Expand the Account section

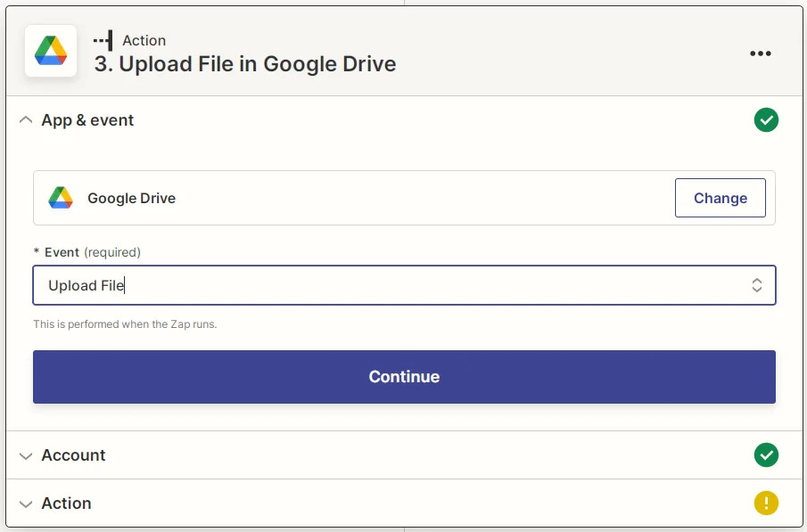click(25, 454)
